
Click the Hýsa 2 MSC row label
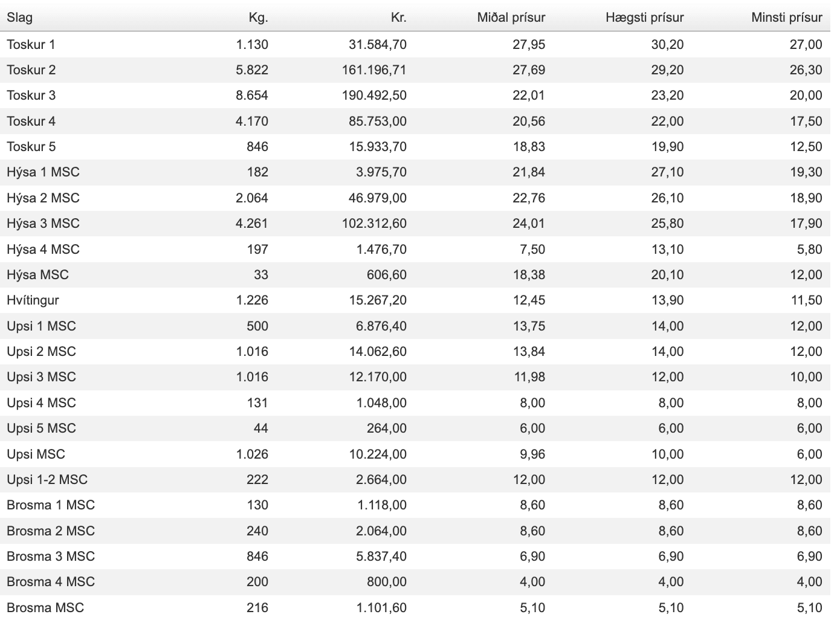[43, 198]
